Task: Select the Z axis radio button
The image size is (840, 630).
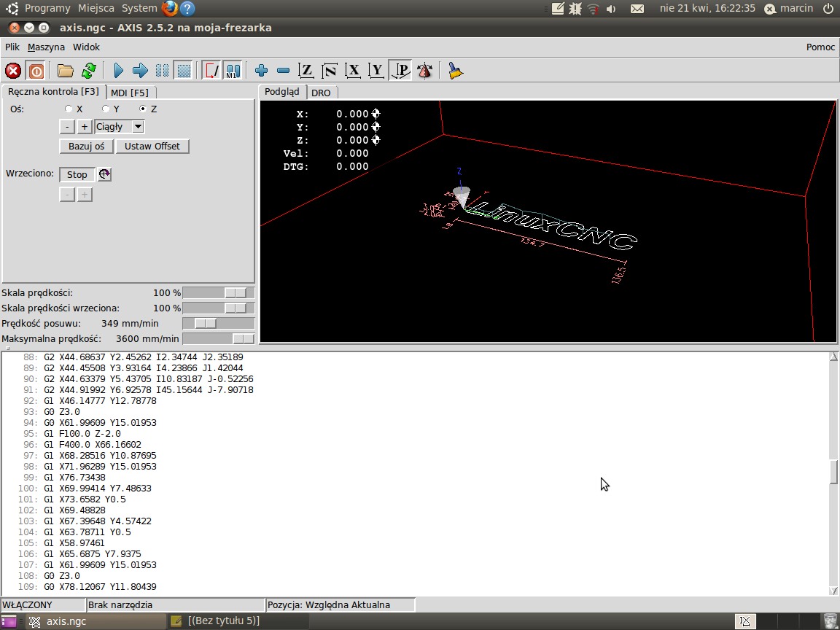Action: pyautogui.click(x=142, y=109)
